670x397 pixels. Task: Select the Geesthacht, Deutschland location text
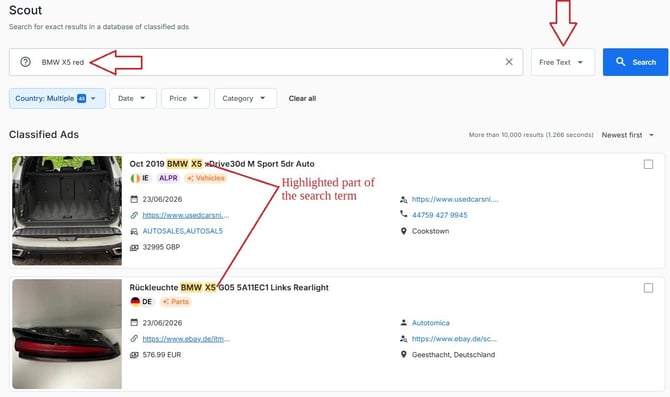pyautogui.click(x=453, y=355)
